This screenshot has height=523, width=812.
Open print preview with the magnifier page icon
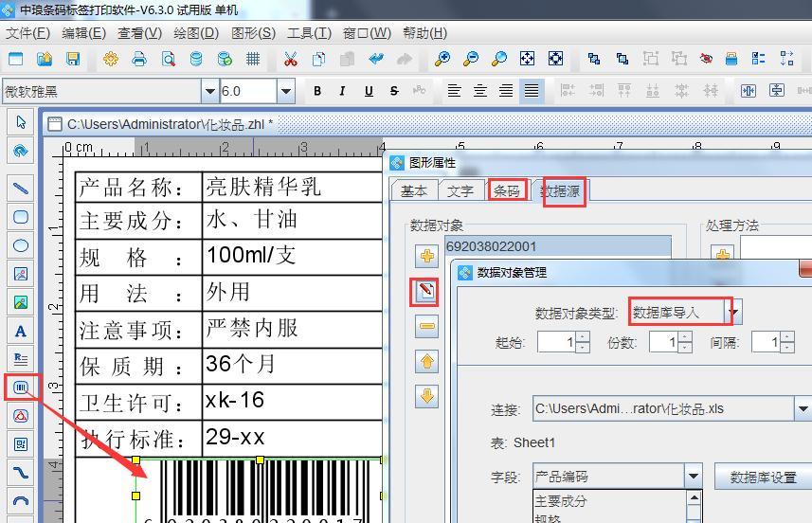168,59
